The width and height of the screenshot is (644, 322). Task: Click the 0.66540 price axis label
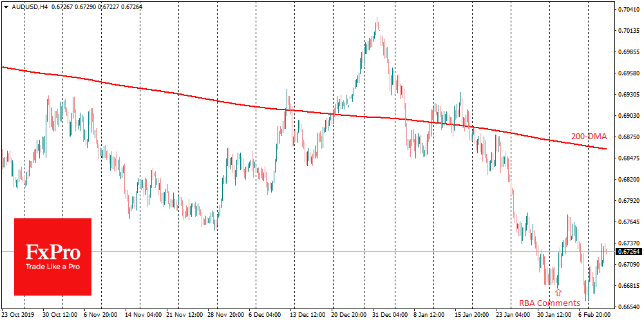pos(628,307)
